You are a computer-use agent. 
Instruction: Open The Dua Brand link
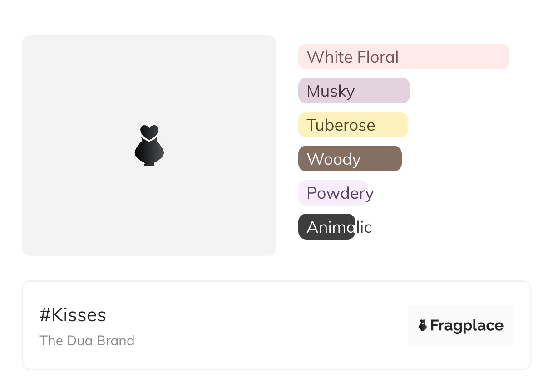coord(87,340)
